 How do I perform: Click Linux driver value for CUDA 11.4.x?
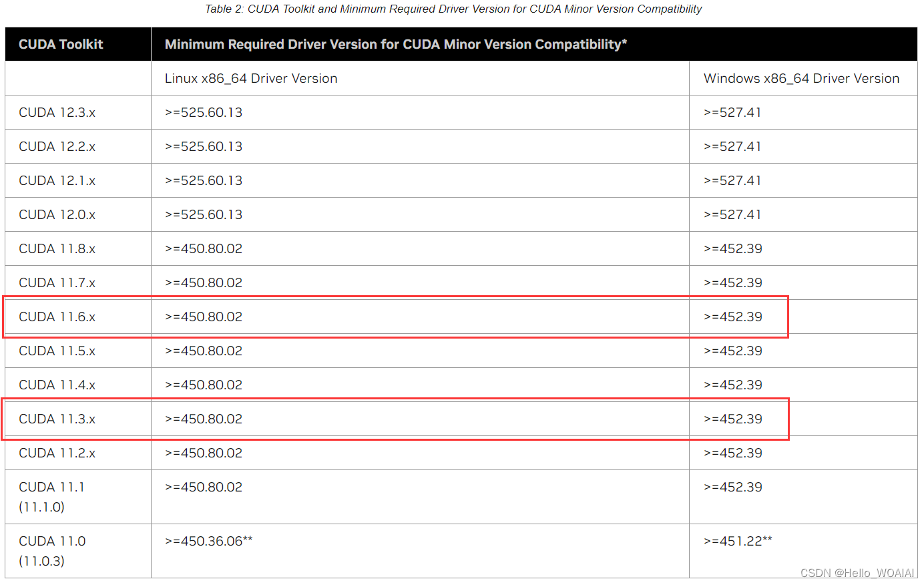click(x=204, y=385)
